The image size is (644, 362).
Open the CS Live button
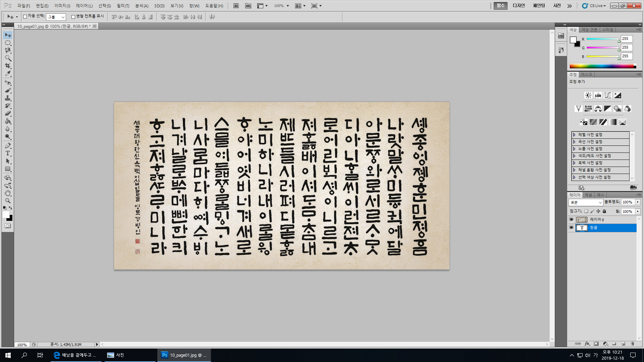(594, 6)
